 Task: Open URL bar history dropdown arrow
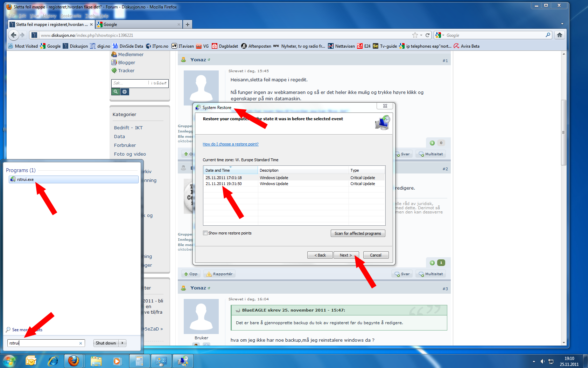coord(421,35)
